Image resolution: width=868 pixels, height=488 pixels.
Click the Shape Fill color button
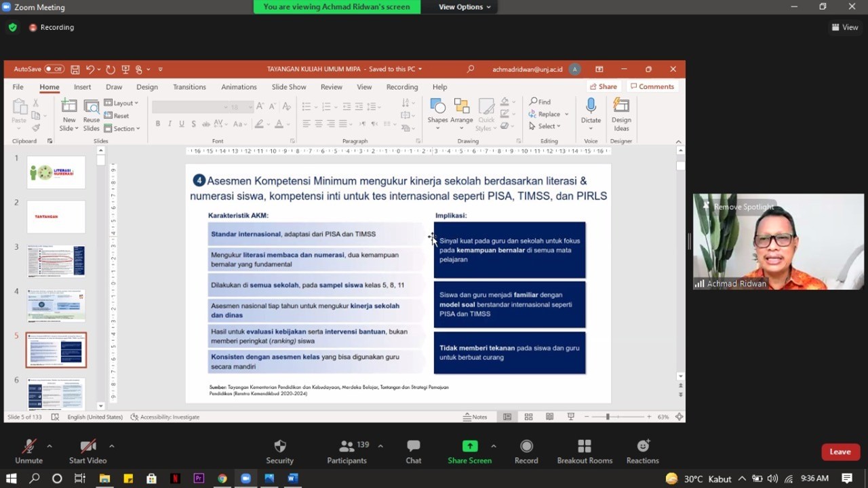505,102
